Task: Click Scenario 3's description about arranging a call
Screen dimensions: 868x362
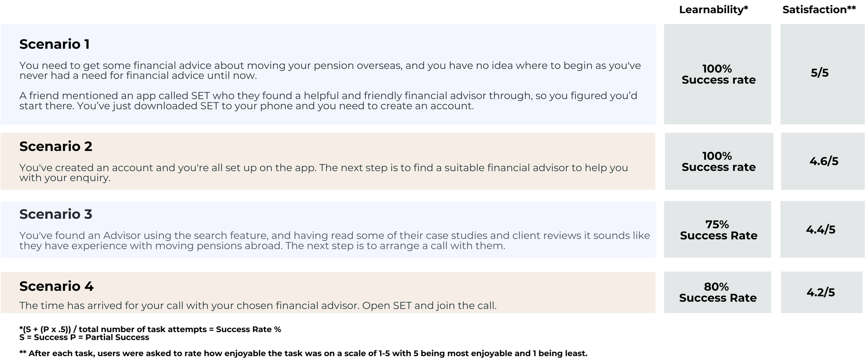Action: (334, 241)
